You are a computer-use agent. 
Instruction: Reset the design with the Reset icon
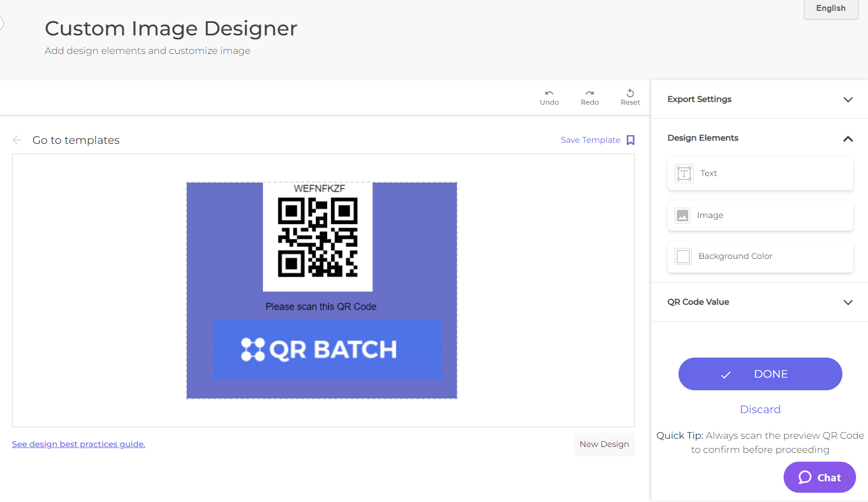(630, 93)
